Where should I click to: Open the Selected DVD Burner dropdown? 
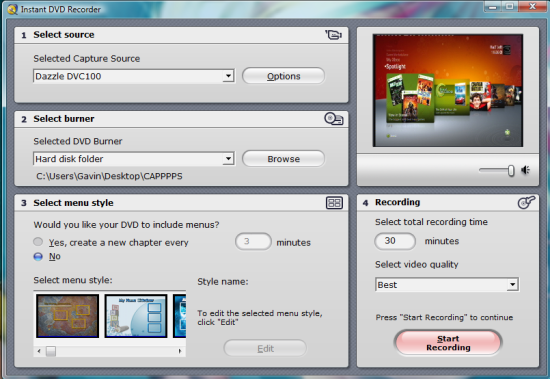(x=228, y=159)
